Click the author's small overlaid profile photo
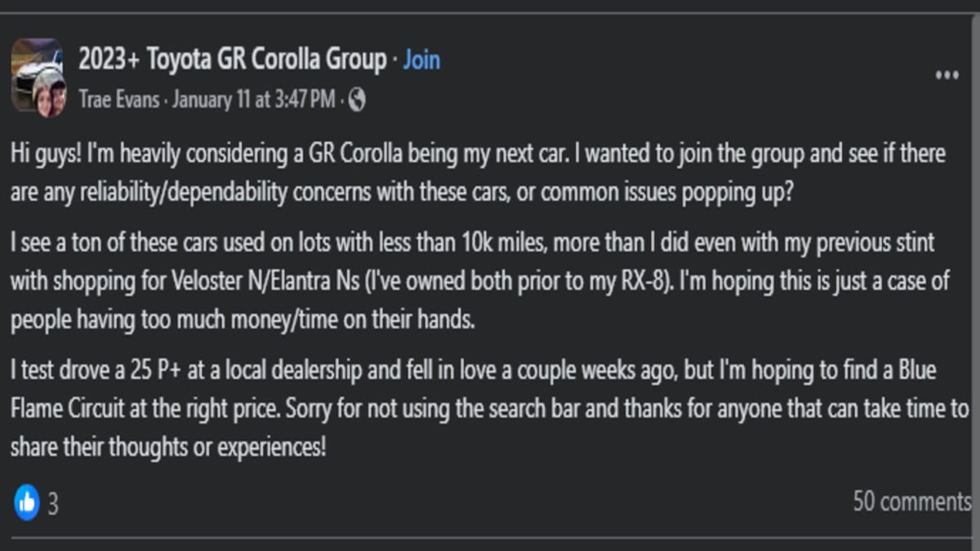Screen dimensions: 980x551 [x=48, y=96]
